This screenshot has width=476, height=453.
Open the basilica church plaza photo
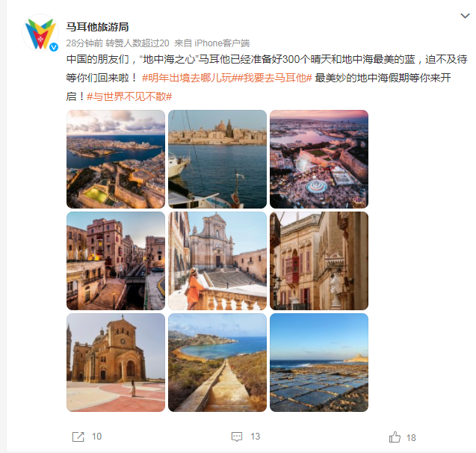coord(116,363)
